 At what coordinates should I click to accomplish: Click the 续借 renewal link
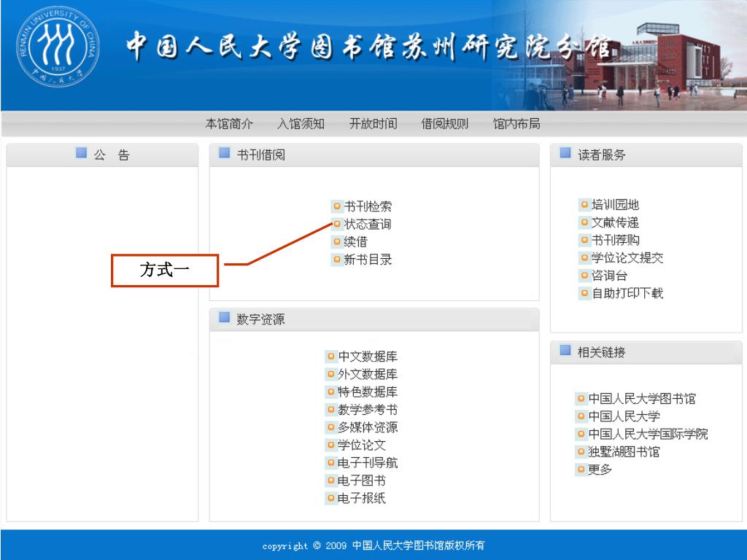(x=355, y=241)
